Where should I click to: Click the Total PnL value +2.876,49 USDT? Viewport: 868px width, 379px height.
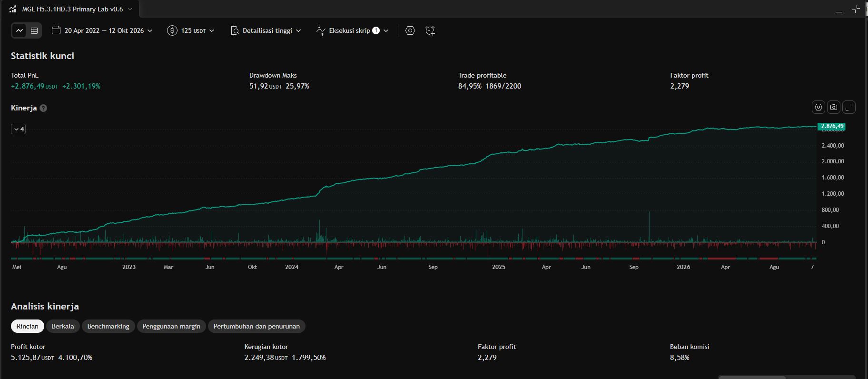point(35,86)
